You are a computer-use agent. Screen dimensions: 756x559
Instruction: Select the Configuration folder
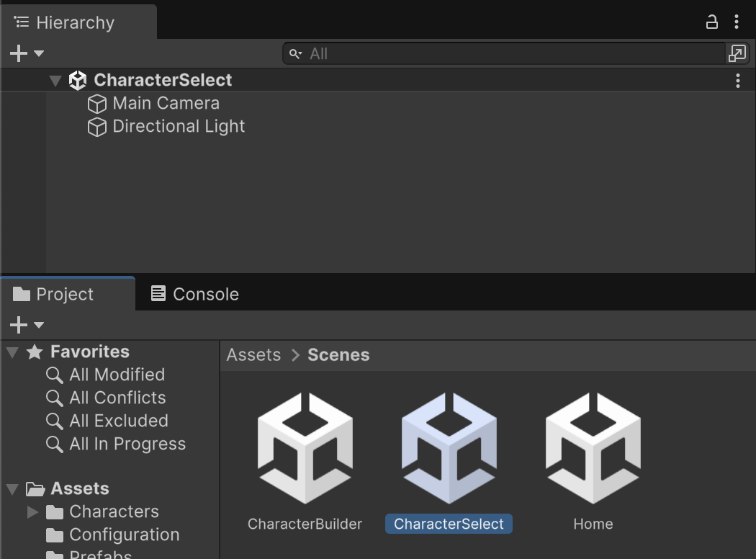coord(124,535)
